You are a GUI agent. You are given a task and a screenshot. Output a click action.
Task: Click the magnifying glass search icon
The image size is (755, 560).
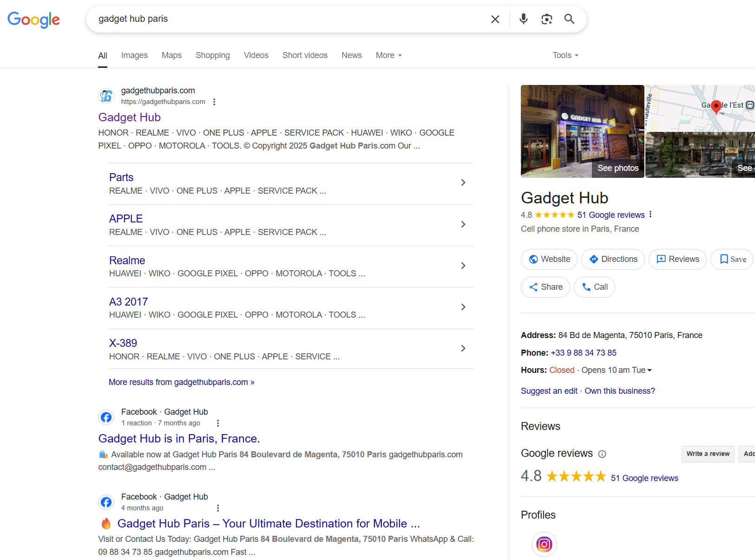[569, 19]
